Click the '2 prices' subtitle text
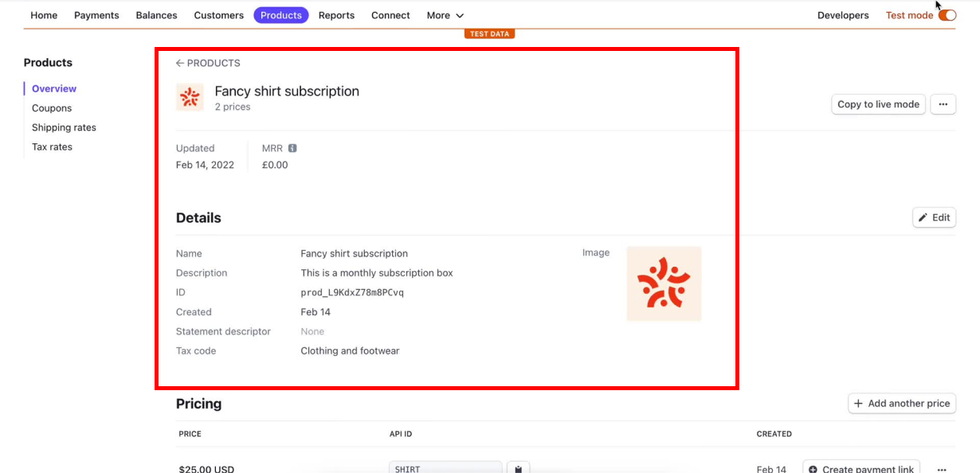The image size is (980, 473). (233, 107)
